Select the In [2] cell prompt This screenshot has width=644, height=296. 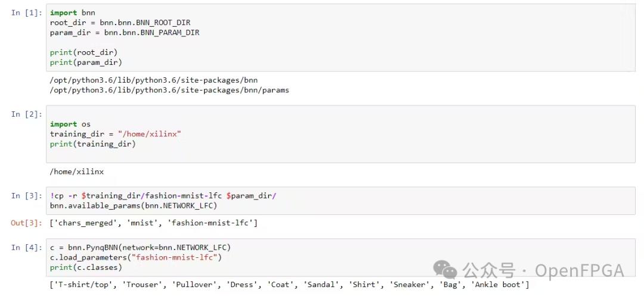24,114
